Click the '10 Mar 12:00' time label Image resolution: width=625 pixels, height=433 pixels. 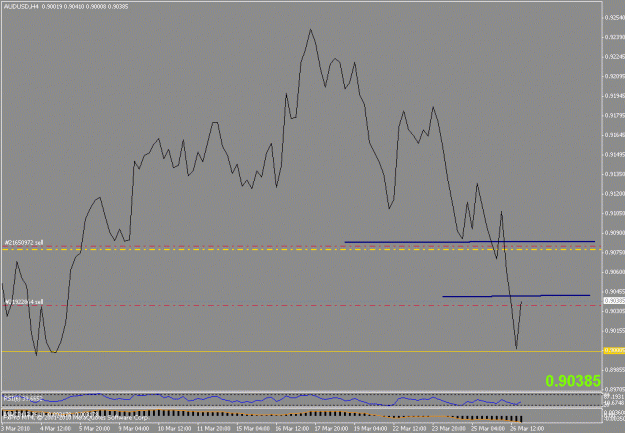(x=174, y=429)
